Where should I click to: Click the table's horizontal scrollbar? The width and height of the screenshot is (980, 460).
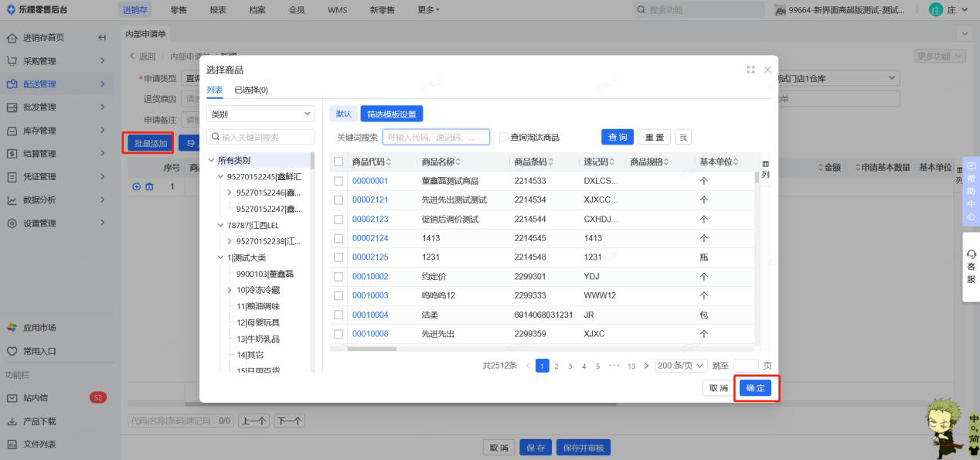coord(372,349)
